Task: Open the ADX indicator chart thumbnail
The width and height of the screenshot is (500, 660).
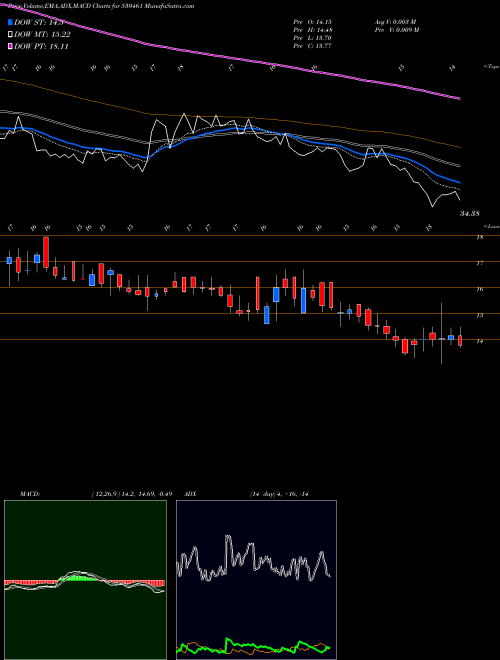Action: (x=256, y=580)
